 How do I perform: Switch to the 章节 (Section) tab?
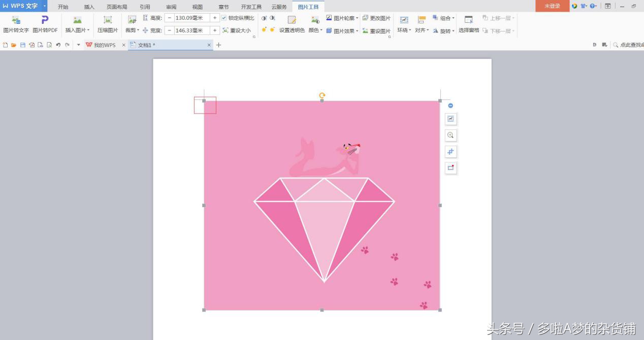pyautogui.click(x=223, y=7)
